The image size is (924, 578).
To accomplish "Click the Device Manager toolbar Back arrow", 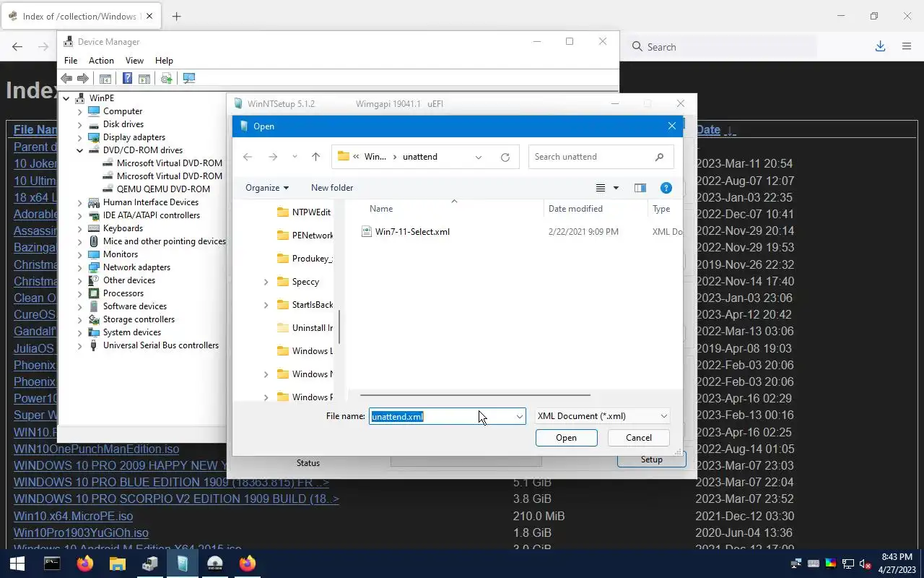I will coord(66,78).
